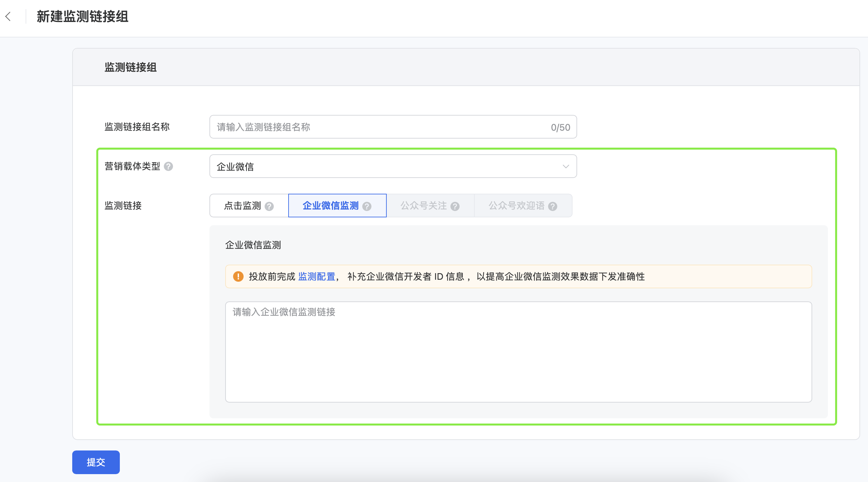
Task: Focus the 企业微信监测链接 text area
Action: click(518, 352)
